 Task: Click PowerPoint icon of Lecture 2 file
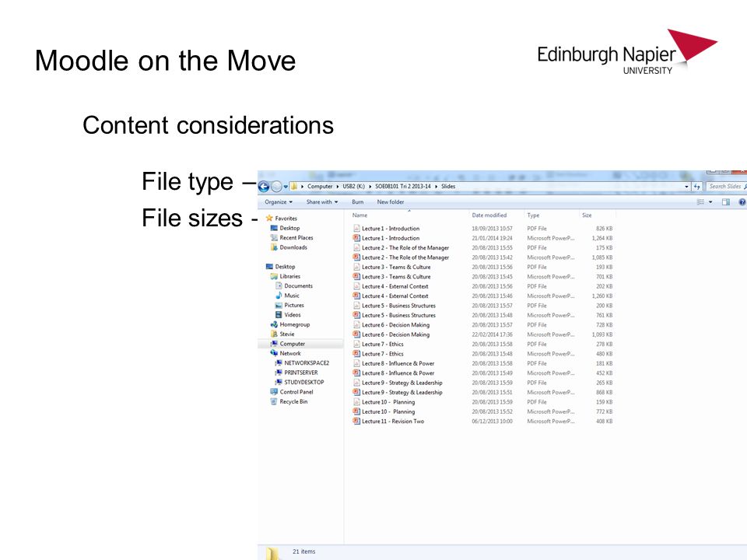[356, 257]
